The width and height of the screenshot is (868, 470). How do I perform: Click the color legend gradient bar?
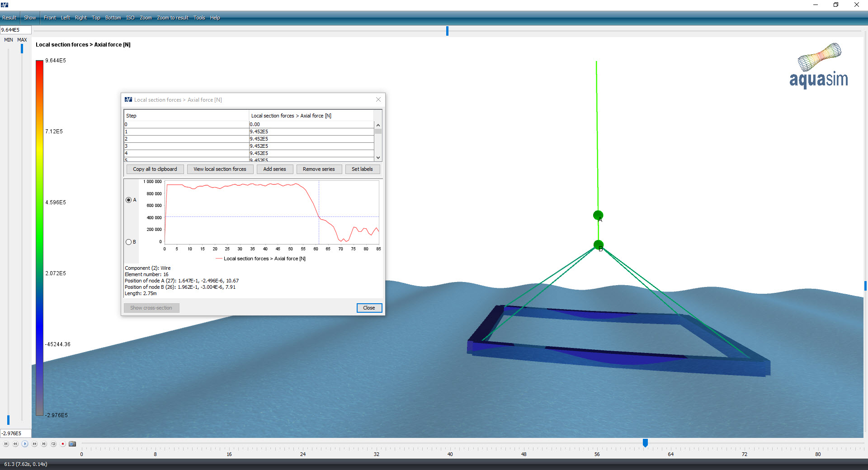(40, 238)
